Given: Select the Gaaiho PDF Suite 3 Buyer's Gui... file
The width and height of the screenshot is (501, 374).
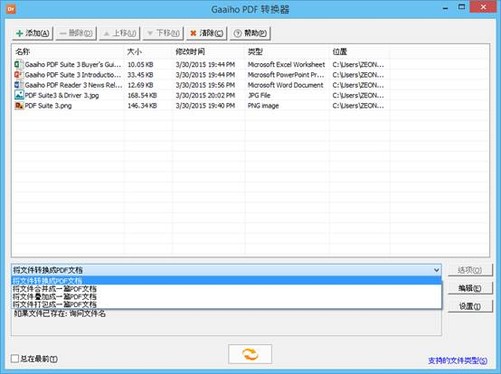Looking at the screenshot, I should (73, 65).
